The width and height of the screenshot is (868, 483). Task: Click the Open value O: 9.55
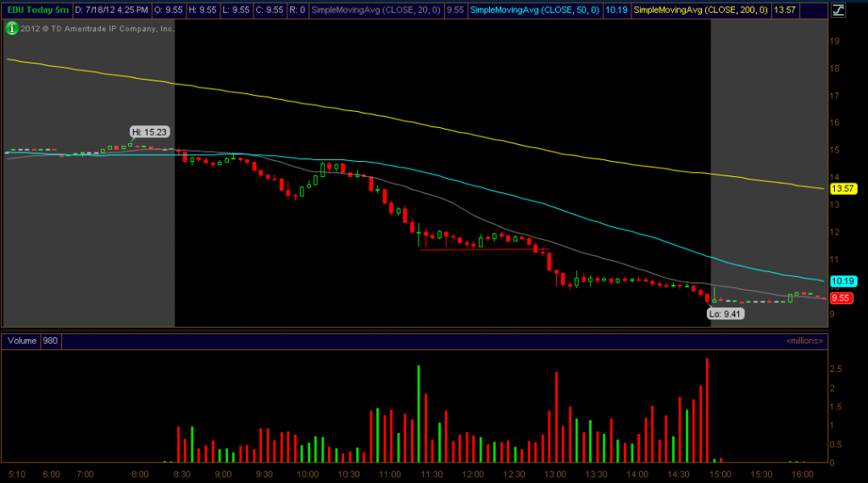[x=167, y=10]
